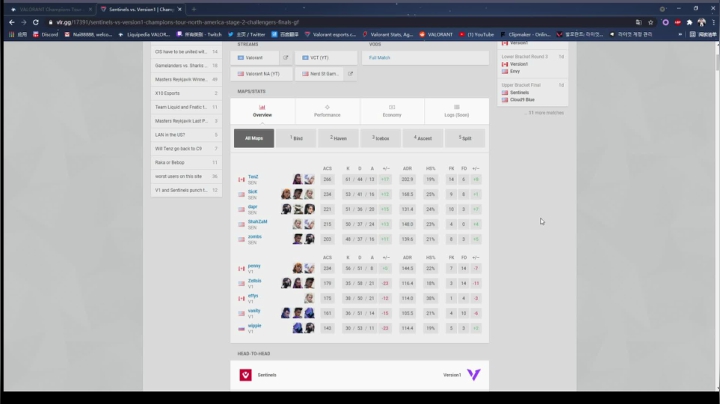This screenshot has width=720, height=404.
Task: Open external popout icon beside Nerd St stream
Action: click(350, 73)
